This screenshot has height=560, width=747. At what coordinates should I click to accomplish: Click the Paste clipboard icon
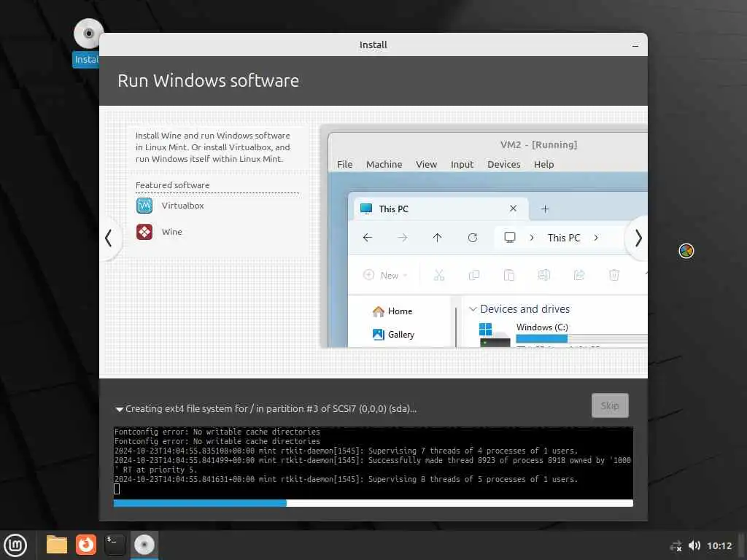(508, 275)
